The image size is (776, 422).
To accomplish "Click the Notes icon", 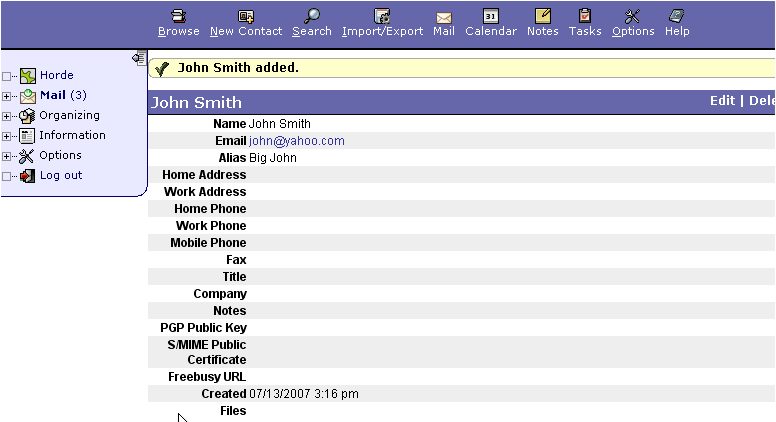I will coord(543,15).
